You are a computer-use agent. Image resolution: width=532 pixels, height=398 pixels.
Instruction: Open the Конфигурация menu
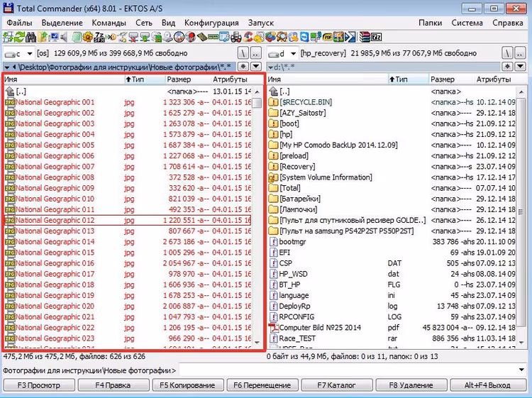211,23
